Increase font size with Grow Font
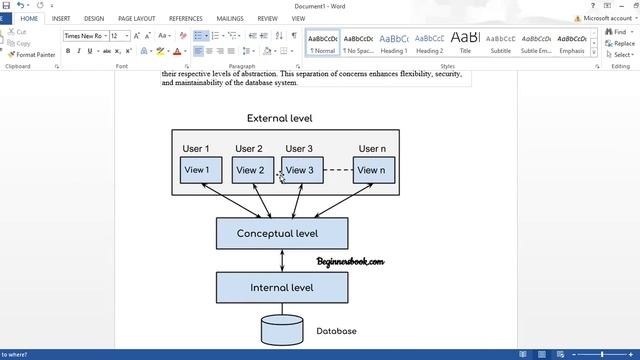The image size is (640, 360). pyautogui.click(x=137, y=36)
